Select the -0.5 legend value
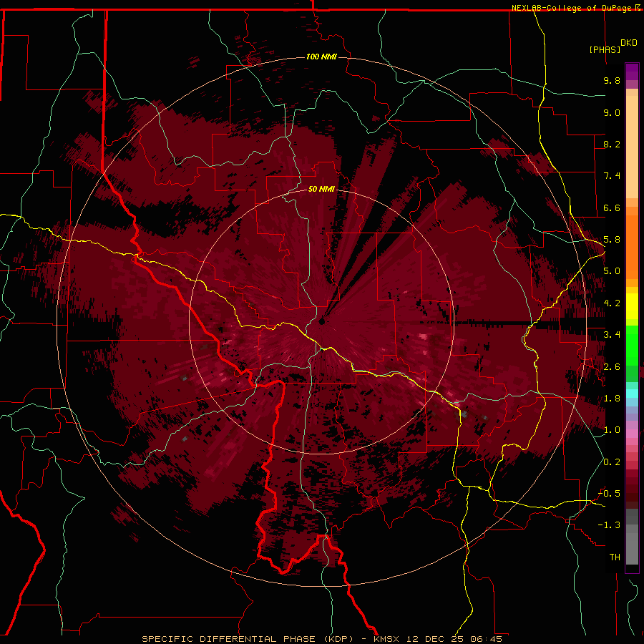644x644 pixels. [x=609, y=494]
